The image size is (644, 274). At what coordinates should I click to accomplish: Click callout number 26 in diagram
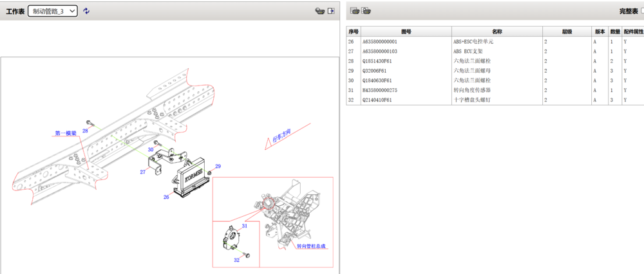pos(166,197)
